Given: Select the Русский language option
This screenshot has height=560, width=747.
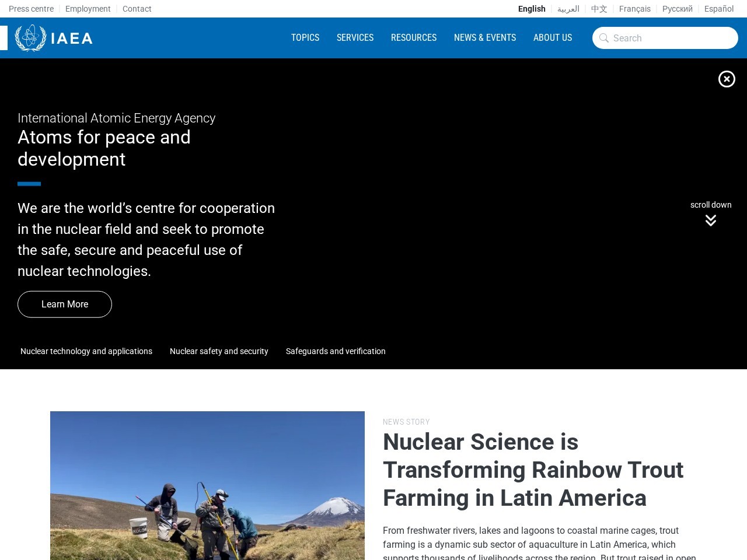Looking at the screenshot, I should (678, 9).
